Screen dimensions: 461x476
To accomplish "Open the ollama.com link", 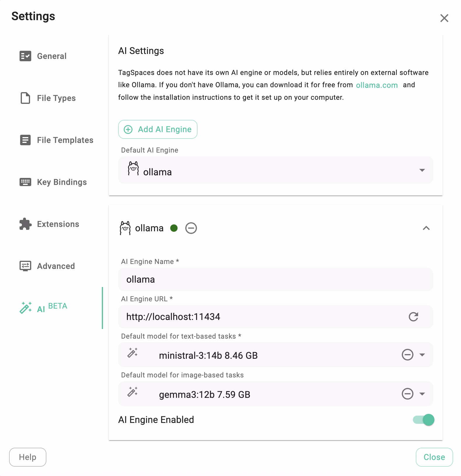I will click(377, 85).
